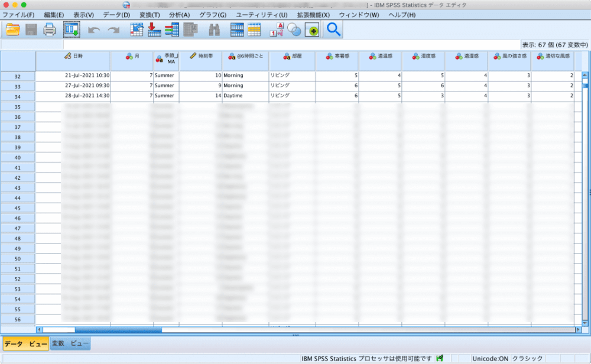The height and width of the screenshot is (364, 591).
Task: Click the Insert cases icon with red arrow
Action: pyautogui.click(x=154, y=29)
